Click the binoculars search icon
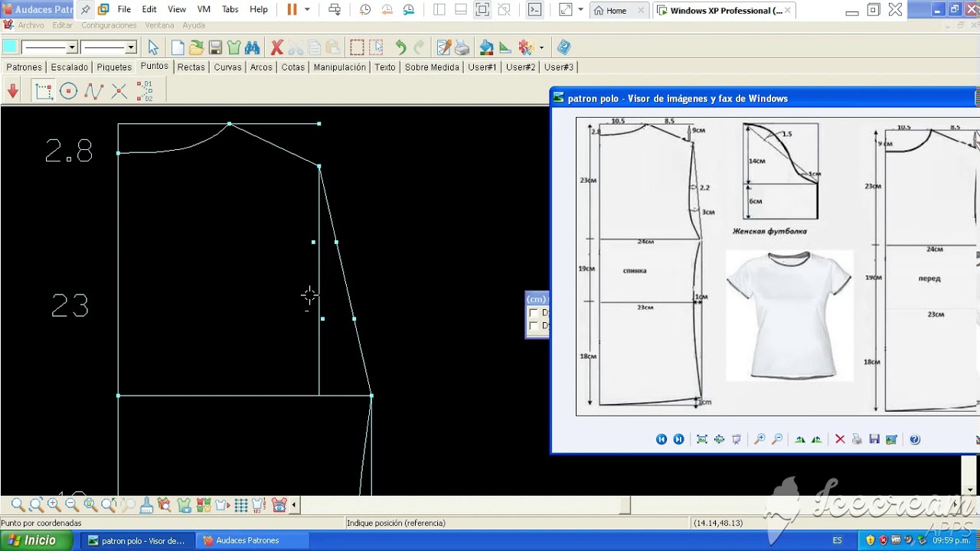Image resolution: width=980 pixels, height=551 pixels. 252,47
